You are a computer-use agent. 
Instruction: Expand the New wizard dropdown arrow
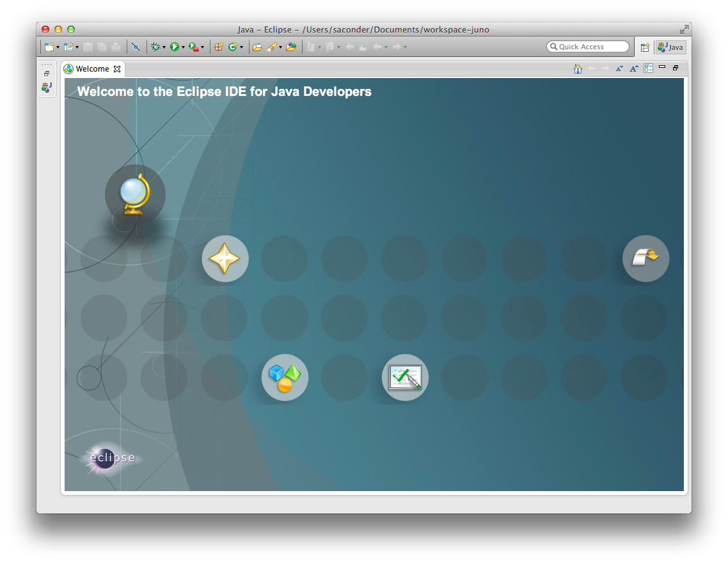pyautogui.click(x=58, y=47)
